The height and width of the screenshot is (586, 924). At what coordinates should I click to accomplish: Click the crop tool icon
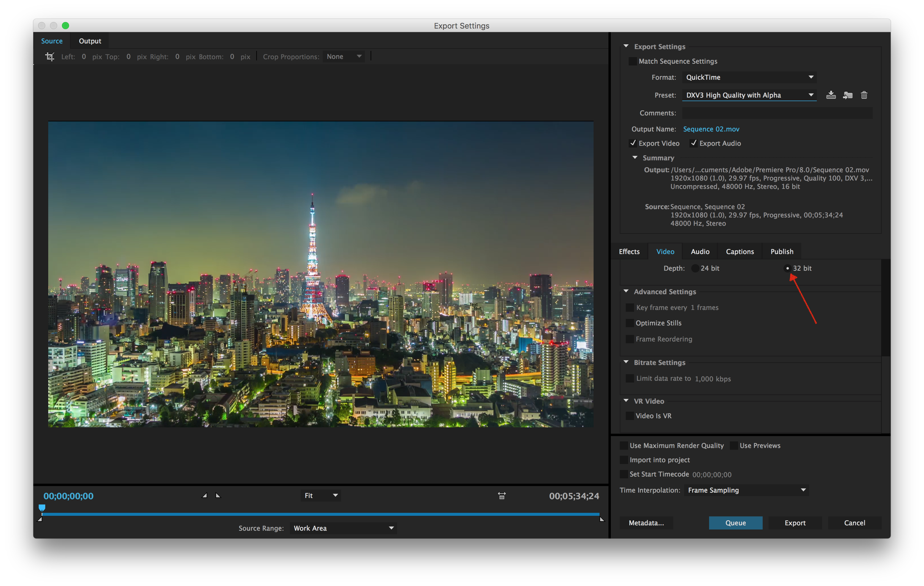49,57
